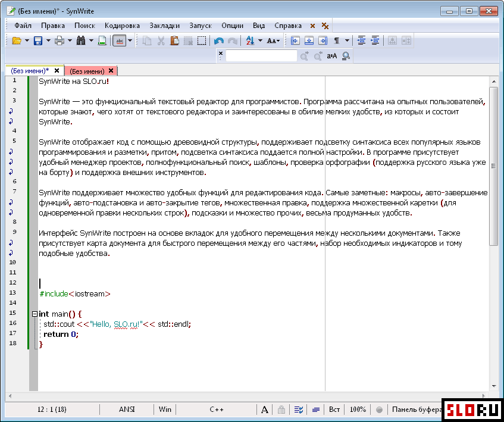Click the magnifier icon in search bar

[346, 56]
